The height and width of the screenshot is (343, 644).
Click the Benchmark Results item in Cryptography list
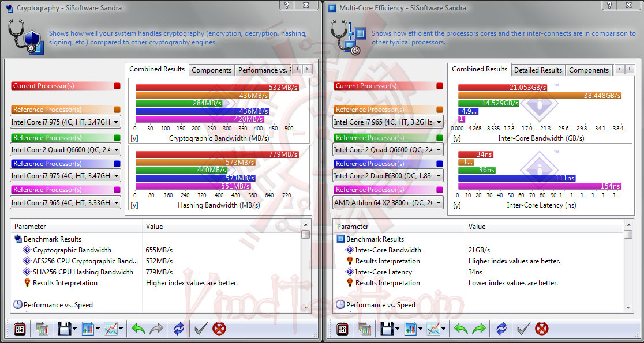click(x=53, y=239)
